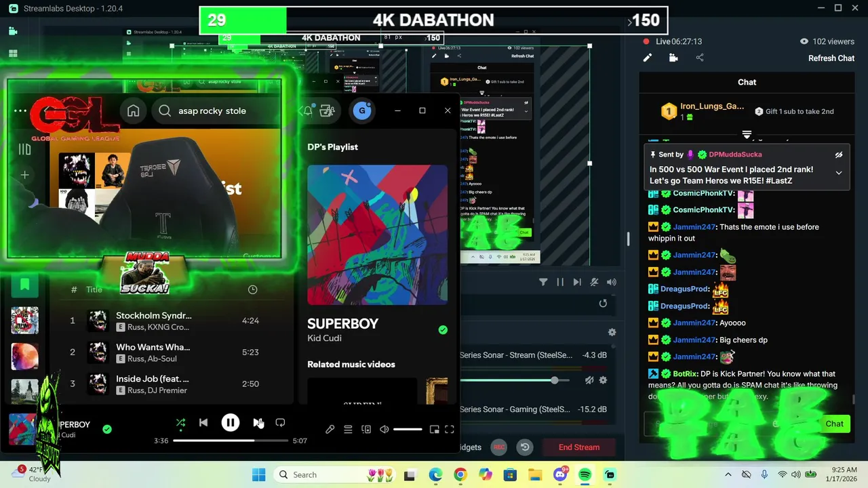Toggle repeat in Spotify player
Viewport: 868px width, 488px height.
280,423
